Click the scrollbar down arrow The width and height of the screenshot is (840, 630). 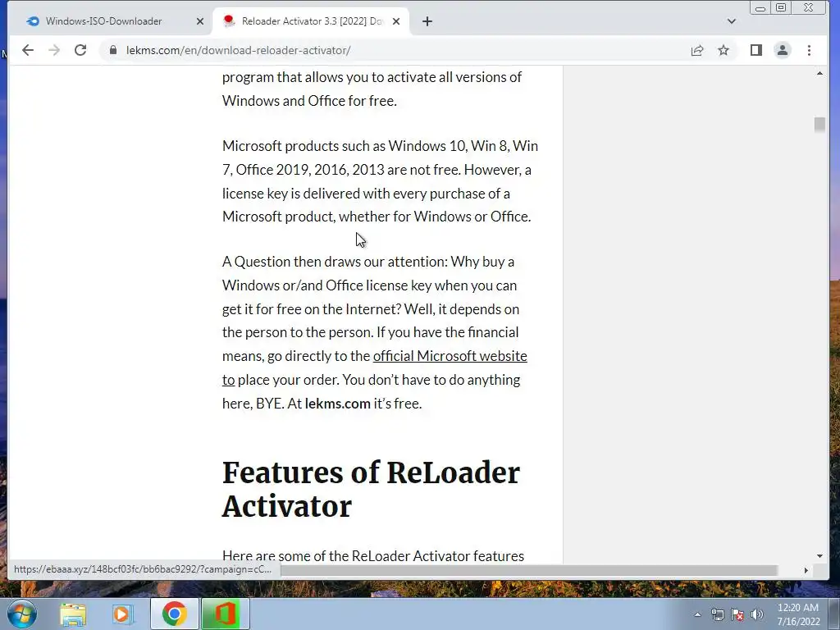pyautogui.click(x=819, y=557)
